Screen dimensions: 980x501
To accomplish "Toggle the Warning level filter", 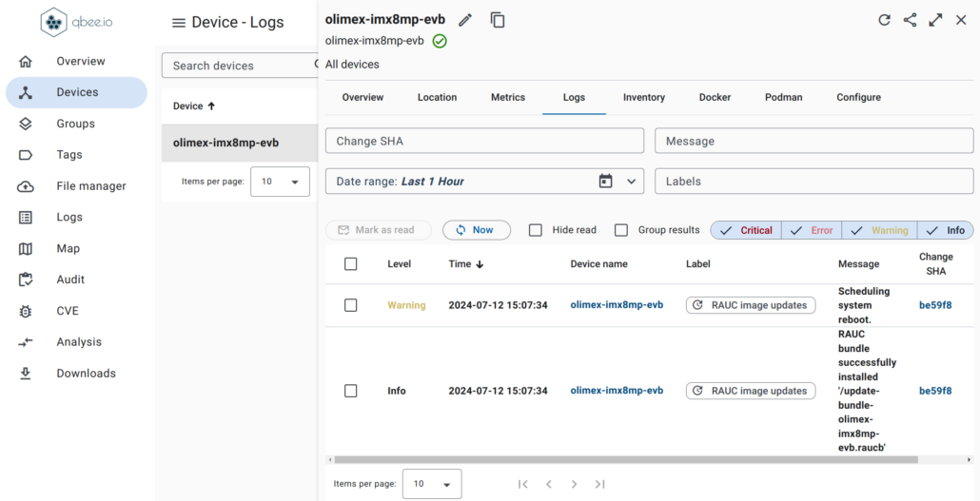I will point(879,230).
